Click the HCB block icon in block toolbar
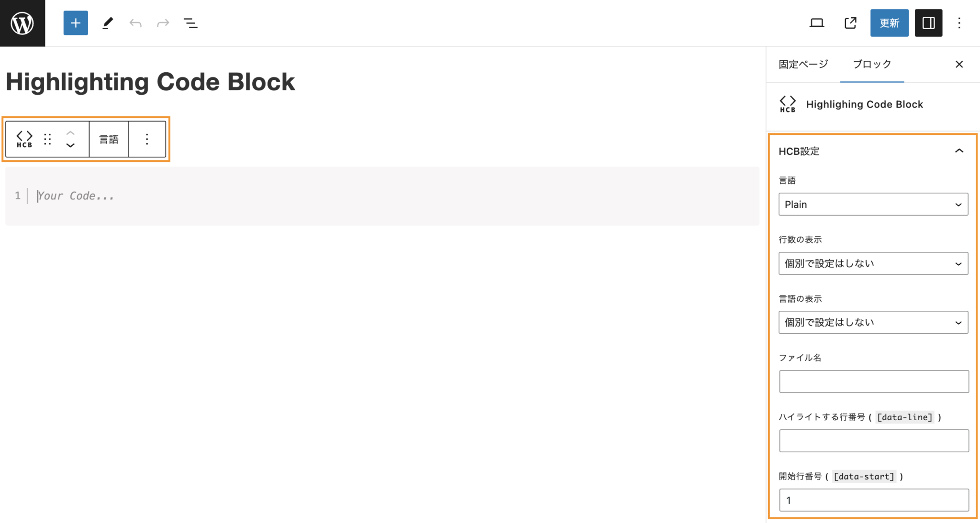The width and height of the screenshot is (980, 523). coord(24,139)
